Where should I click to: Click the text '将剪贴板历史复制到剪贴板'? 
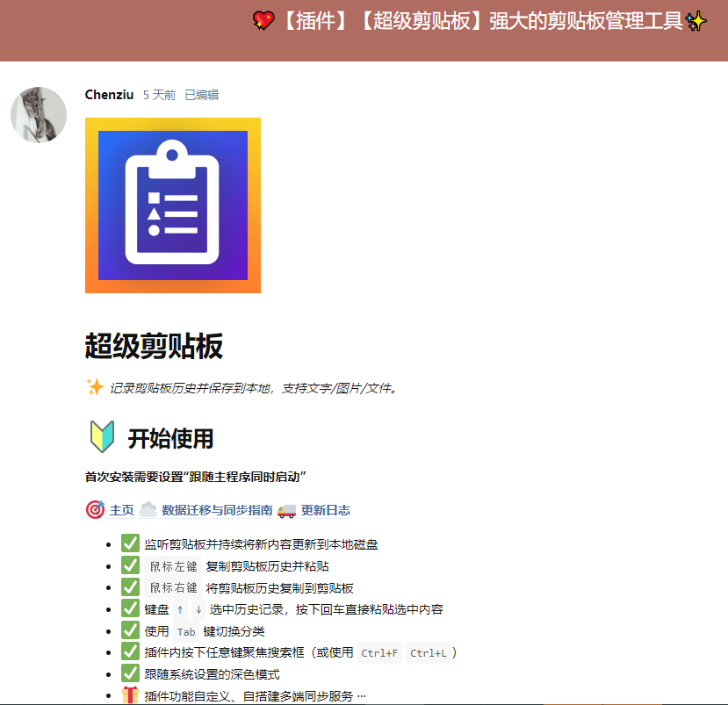pyautogui.click(x=279, y=588)
